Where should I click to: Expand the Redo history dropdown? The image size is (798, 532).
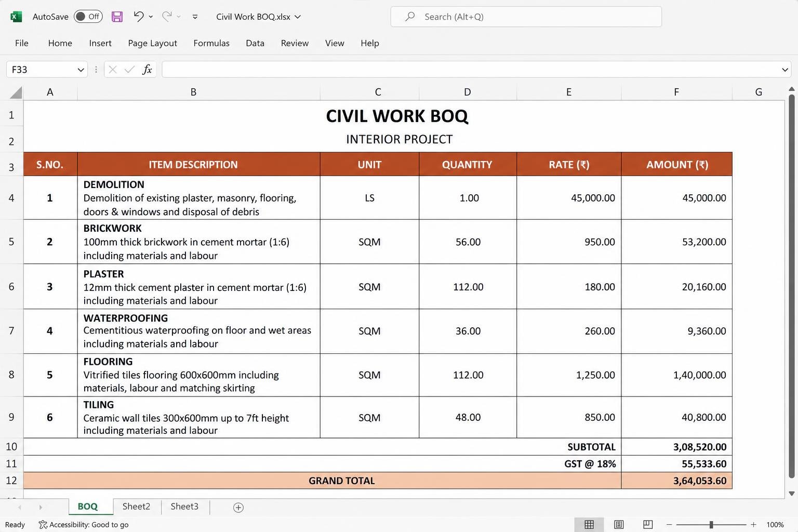pos(179,17)
